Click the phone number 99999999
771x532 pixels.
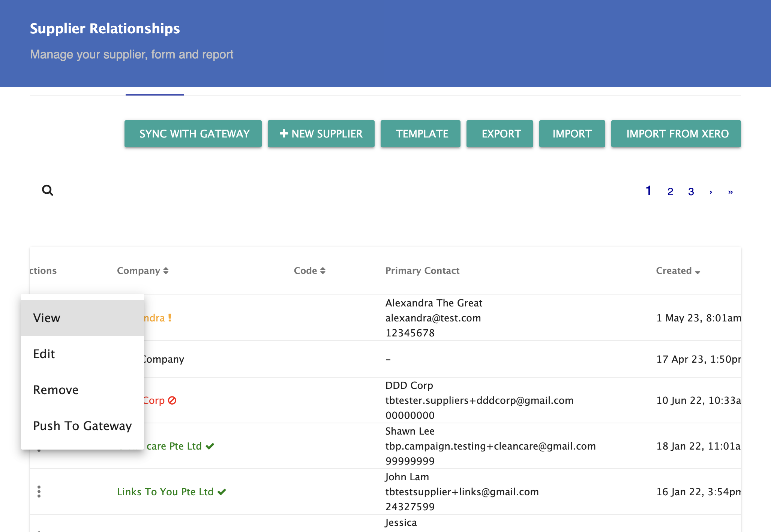(410, 461)
